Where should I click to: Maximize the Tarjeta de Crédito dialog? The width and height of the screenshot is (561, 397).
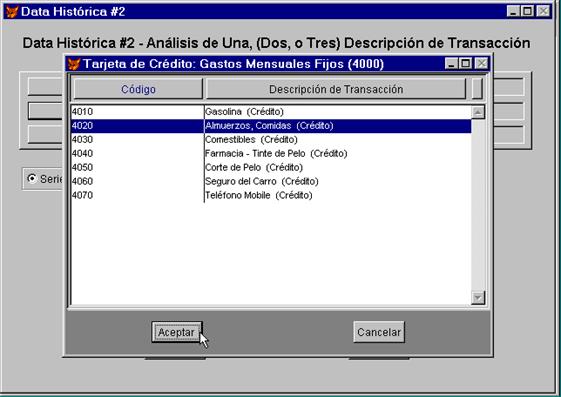(x=465, y=64)
